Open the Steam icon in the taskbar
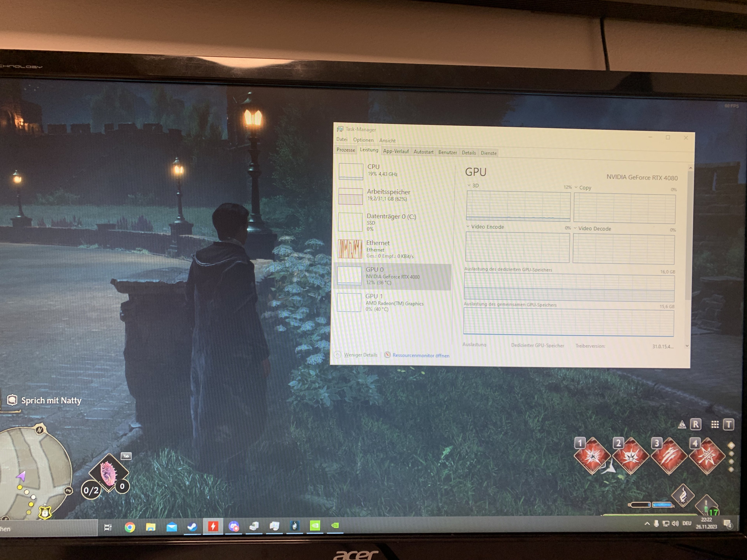Viewport: 747px width, 560px height. pos(192,527)
